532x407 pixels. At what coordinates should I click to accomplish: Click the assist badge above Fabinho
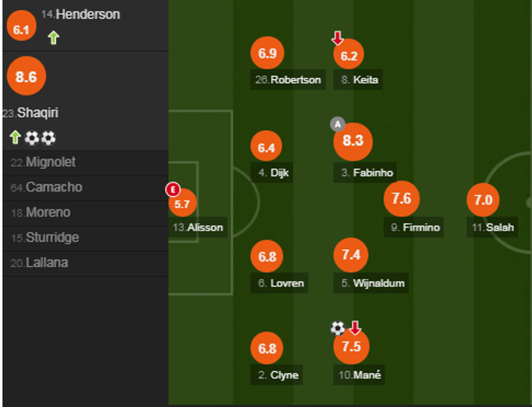point(338,124)
